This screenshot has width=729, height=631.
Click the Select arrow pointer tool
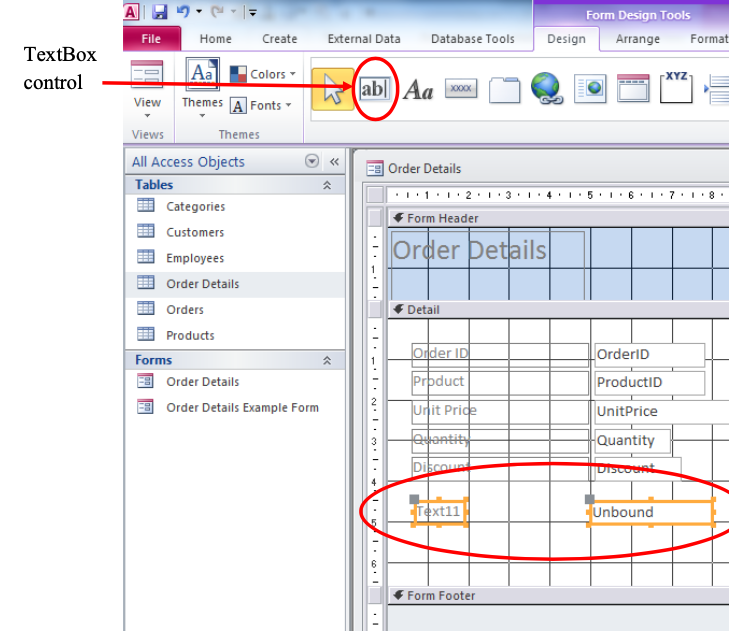pyautogui.click(x=332, y=89)
